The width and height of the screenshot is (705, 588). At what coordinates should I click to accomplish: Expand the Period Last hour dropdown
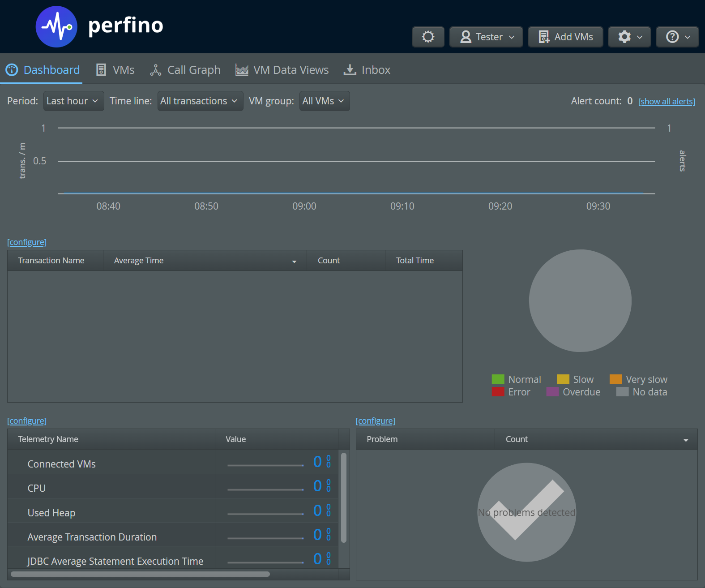tap(73, 101)
